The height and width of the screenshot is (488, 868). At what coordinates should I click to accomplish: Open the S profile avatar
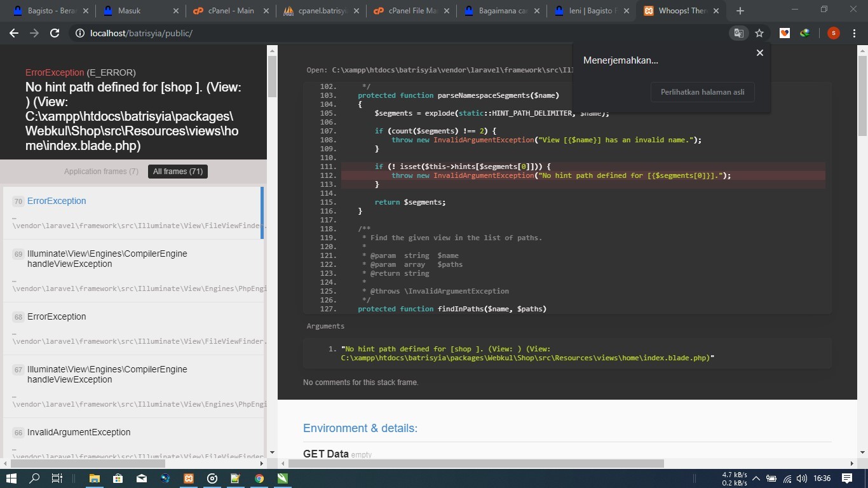click(834, 33)
